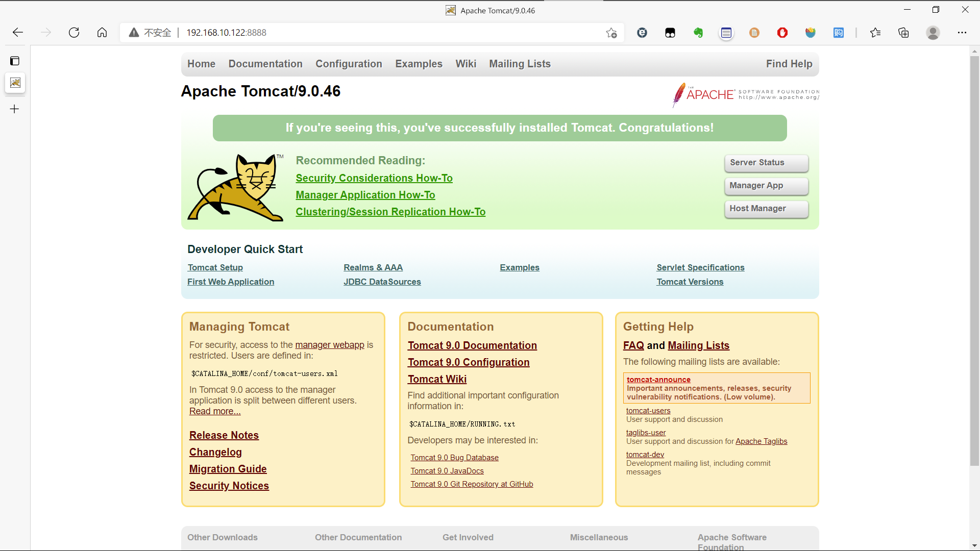
Task: Click the Tomcat cat mascot image
Action: 236,187
